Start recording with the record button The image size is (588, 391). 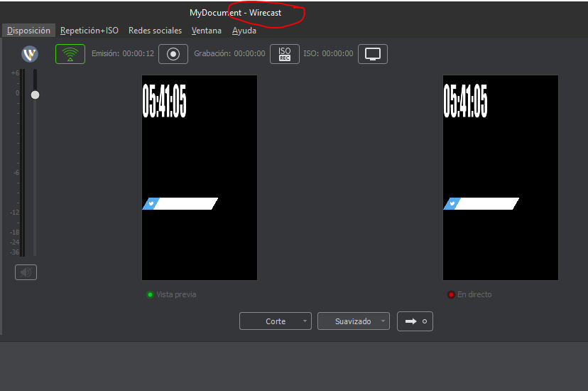point(173,54)
